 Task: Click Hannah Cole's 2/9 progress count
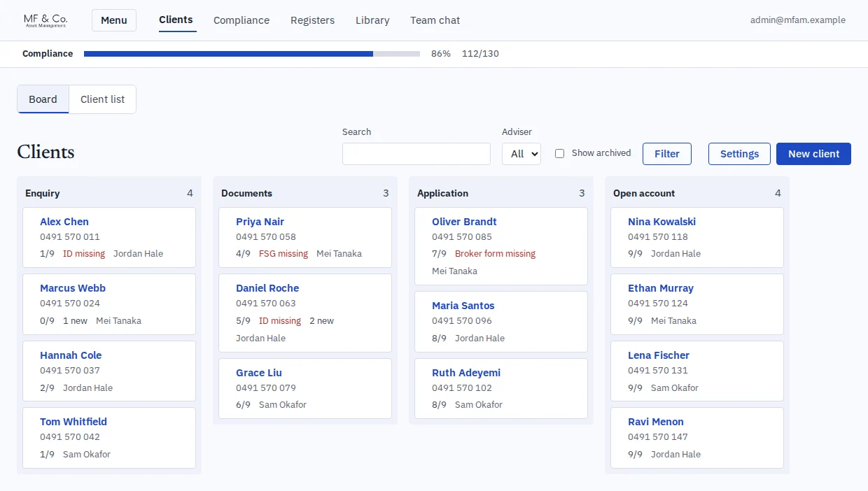pos(47,388)
